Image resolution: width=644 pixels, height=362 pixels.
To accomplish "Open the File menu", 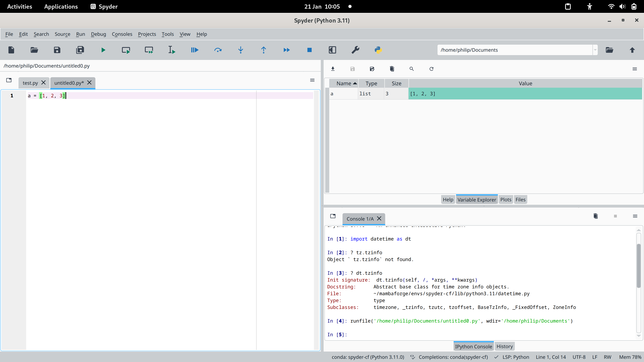I will [9, 34].
